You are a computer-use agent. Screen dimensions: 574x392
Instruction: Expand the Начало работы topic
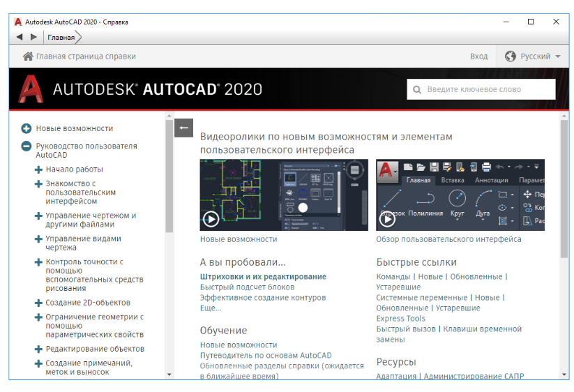click(38, 169)
